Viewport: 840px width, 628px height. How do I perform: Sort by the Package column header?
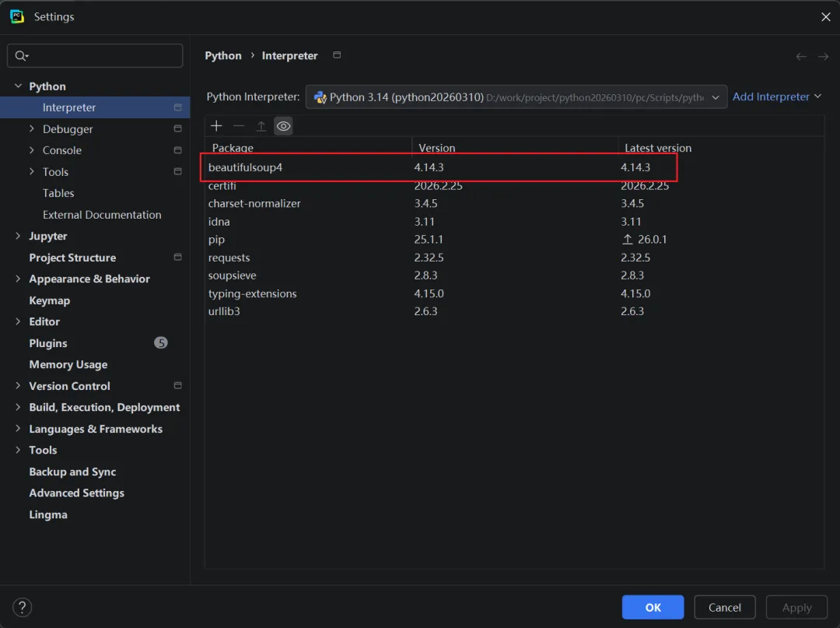[308, 147]
